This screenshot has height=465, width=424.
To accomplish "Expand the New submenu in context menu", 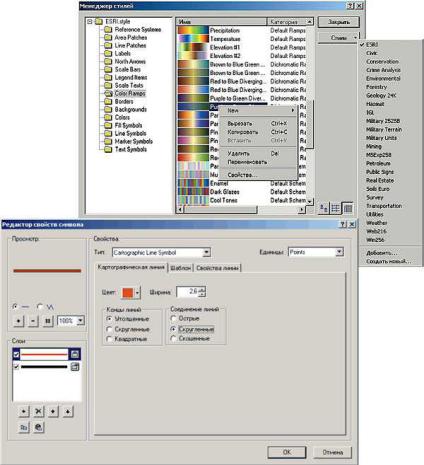I will tap(258, 110).
